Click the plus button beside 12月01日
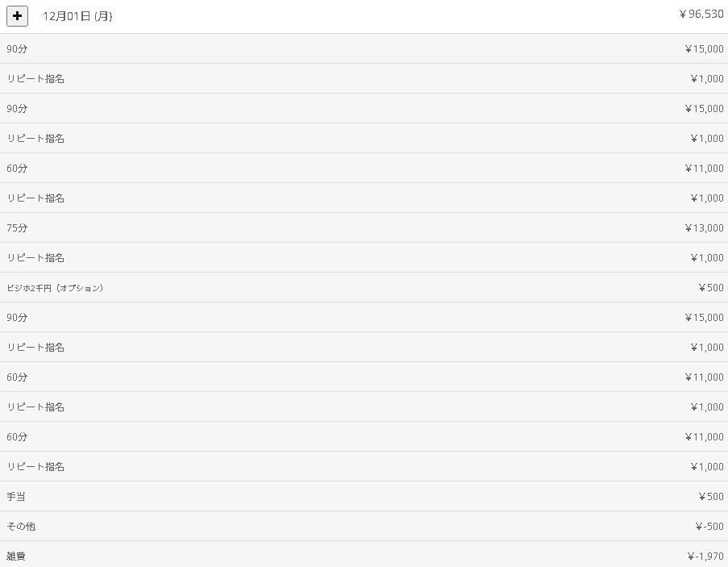Image resolution: width=728 pixels, height=567 pixels. pyautogui.click(x=17, y=16)
